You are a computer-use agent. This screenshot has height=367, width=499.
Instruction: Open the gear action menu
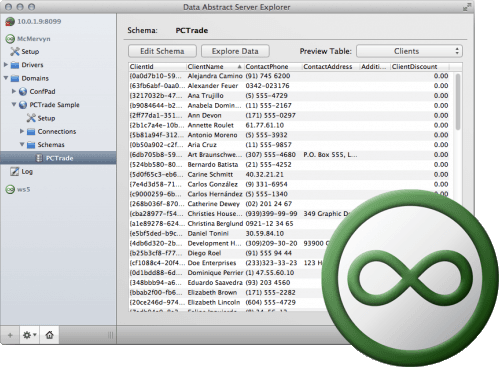pos(29,335)
